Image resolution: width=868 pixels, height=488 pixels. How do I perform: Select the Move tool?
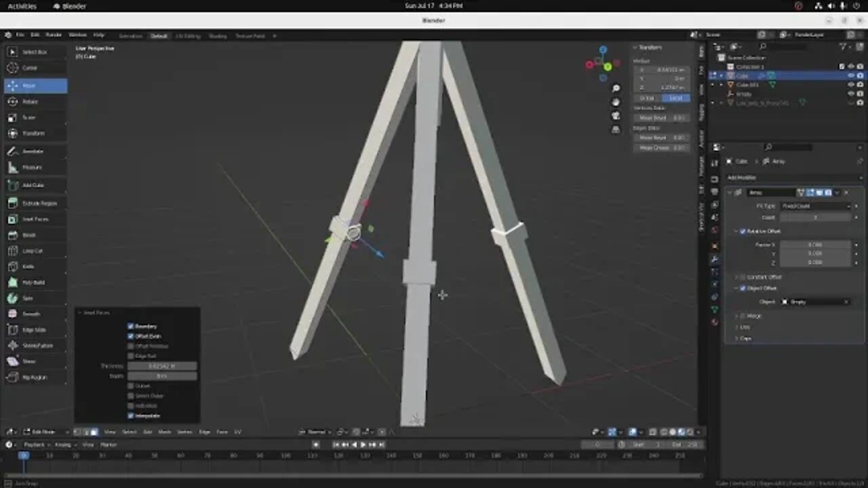point(35,85)
